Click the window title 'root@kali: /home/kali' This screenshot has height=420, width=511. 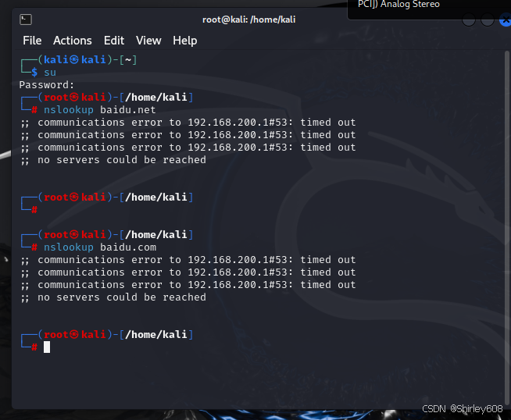tap(248, 20)
